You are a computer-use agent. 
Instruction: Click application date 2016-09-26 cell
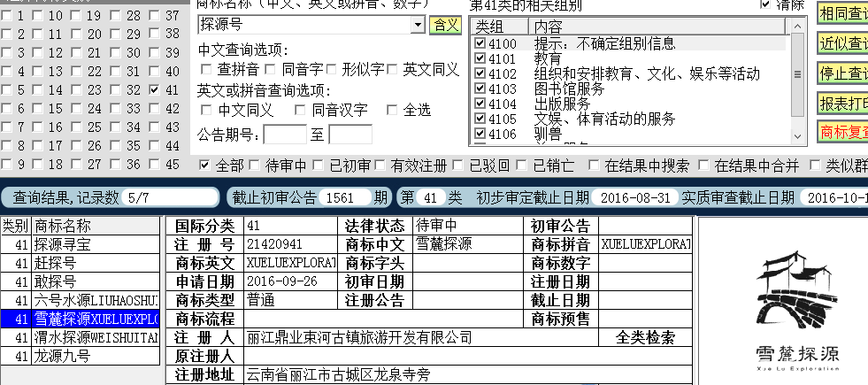coord(290,281)
